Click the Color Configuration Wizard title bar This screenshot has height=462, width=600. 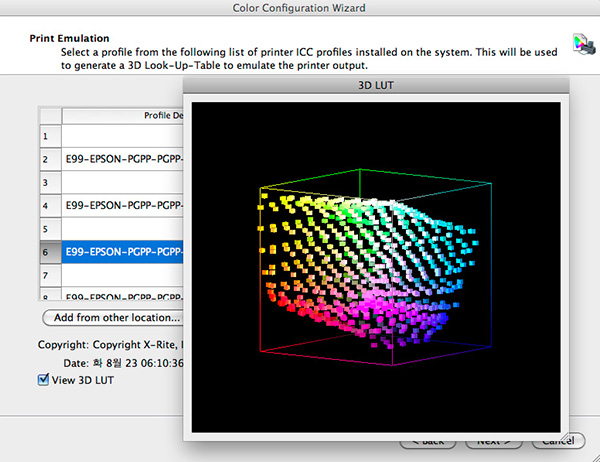tap(300, 9)
